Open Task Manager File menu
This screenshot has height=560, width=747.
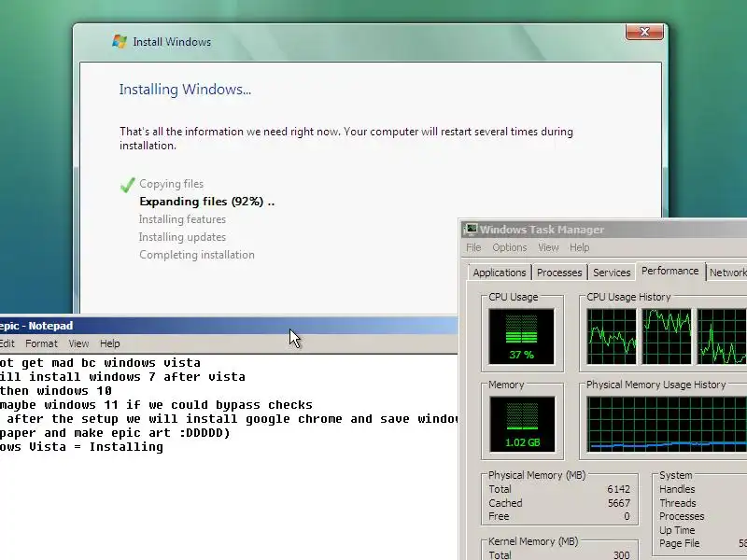tap(473, 247)
